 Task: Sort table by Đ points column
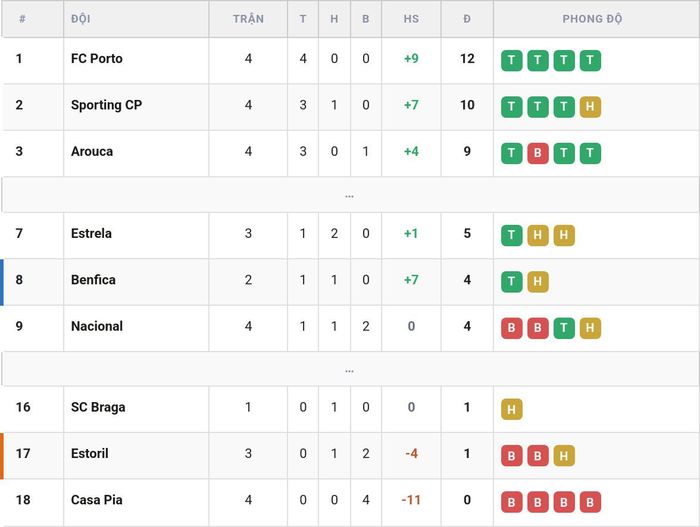(467, 19)
